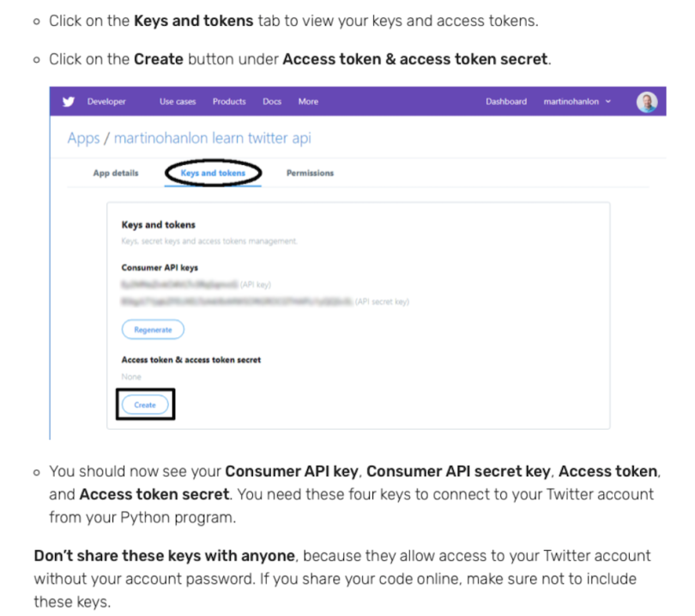Create access token and secret
This screenshot has width=695, height=616.
pyautogui.click(x=145, y=405)
